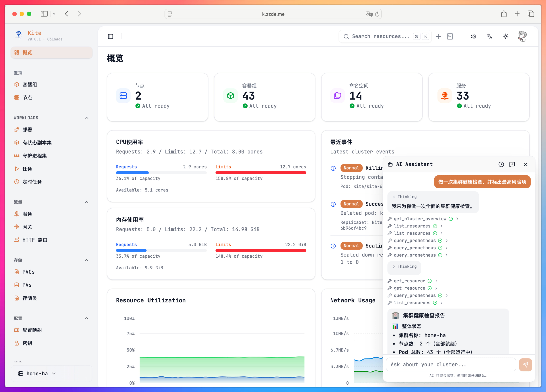
Task: Open 部署 deployments in sidebar
Action: click(27, 130)
